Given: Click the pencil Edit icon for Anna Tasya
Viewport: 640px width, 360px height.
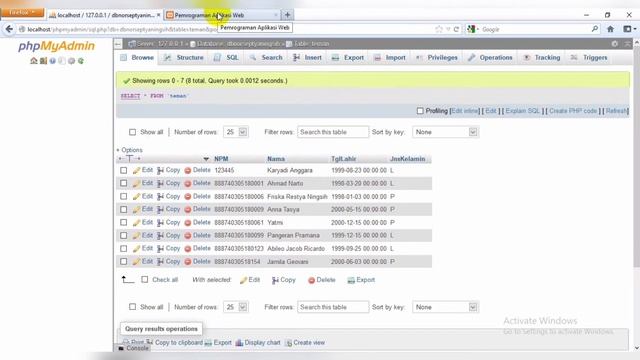Looking at the screenshot, I should pyautogui.click(x=136, y=209).
